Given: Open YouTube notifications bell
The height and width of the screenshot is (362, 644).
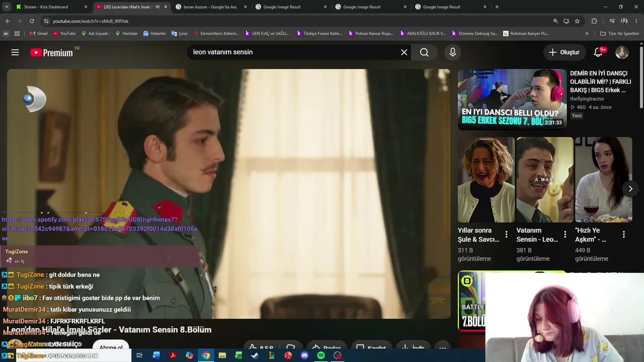Looking at the screenshot, I should [x=599, y=52].
